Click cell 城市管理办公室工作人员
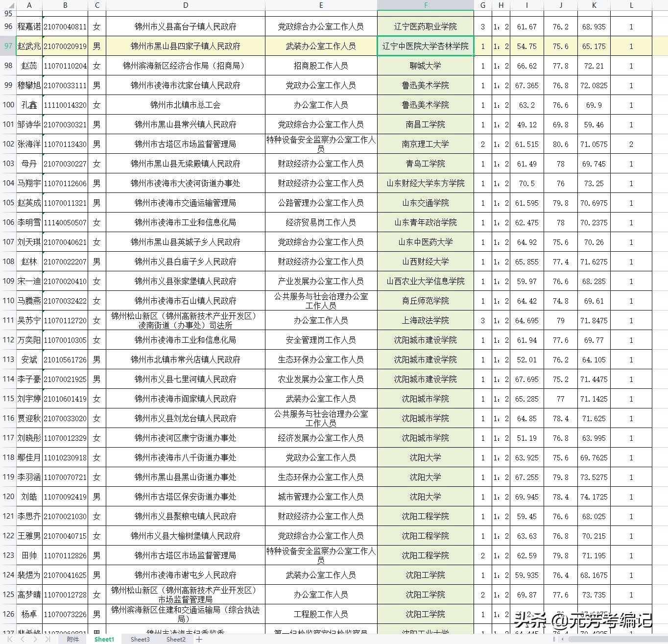 (x=321, y=497)
